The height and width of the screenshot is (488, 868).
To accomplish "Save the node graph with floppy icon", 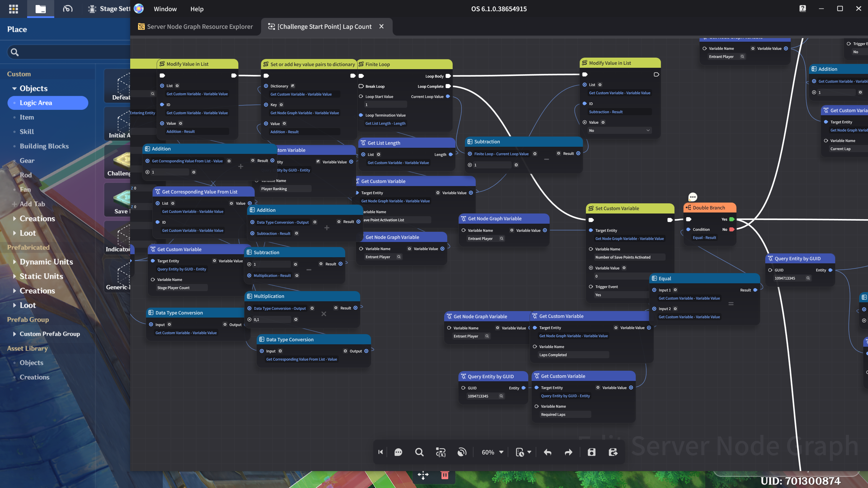I will pyautogui.click(x=592, y=452).
